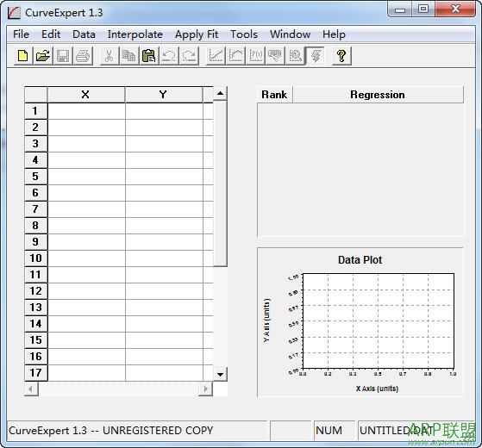Viewport: 482px width, 448px height.
Task: Click the Print icon in toolbar
Action: coord(83,56)
